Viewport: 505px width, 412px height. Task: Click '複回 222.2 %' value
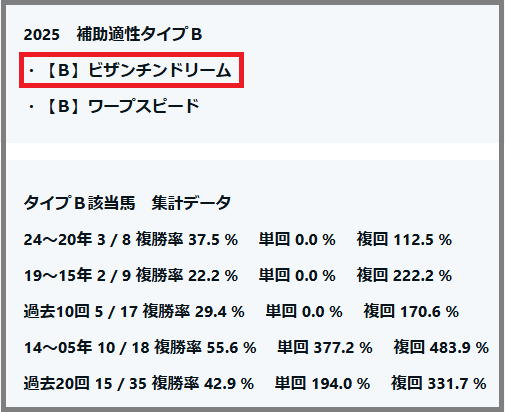point(404,275)
